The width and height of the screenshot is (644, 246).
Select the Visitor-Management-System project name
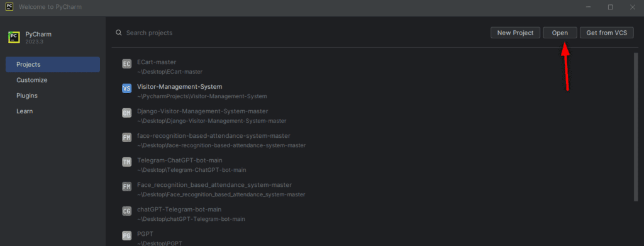[x=179, y=87]
